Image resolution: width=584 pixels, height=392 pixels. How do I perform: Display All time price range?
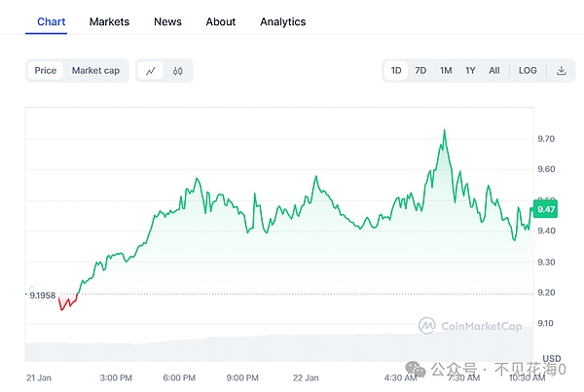tap(494, 71)
